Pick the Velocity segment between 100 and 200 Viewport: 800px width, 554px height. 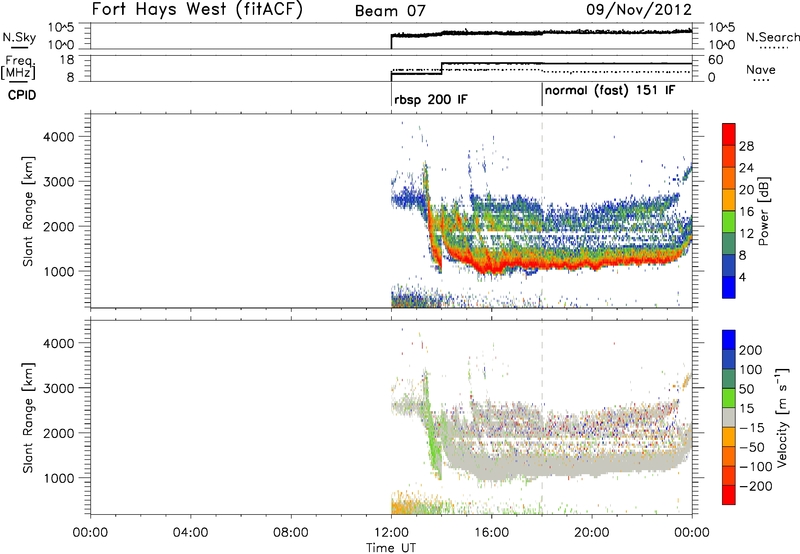pos(729,359)
